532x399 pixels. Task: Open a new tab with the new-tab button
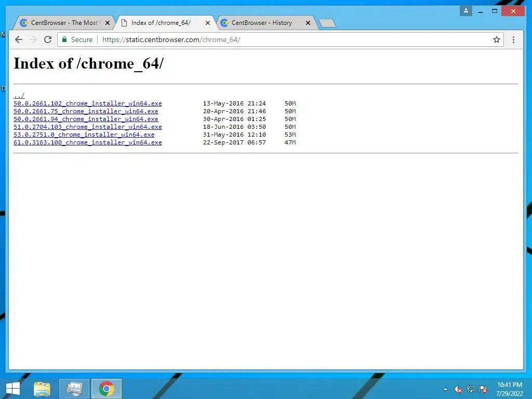pyautogui.click(x=327, y=23)
